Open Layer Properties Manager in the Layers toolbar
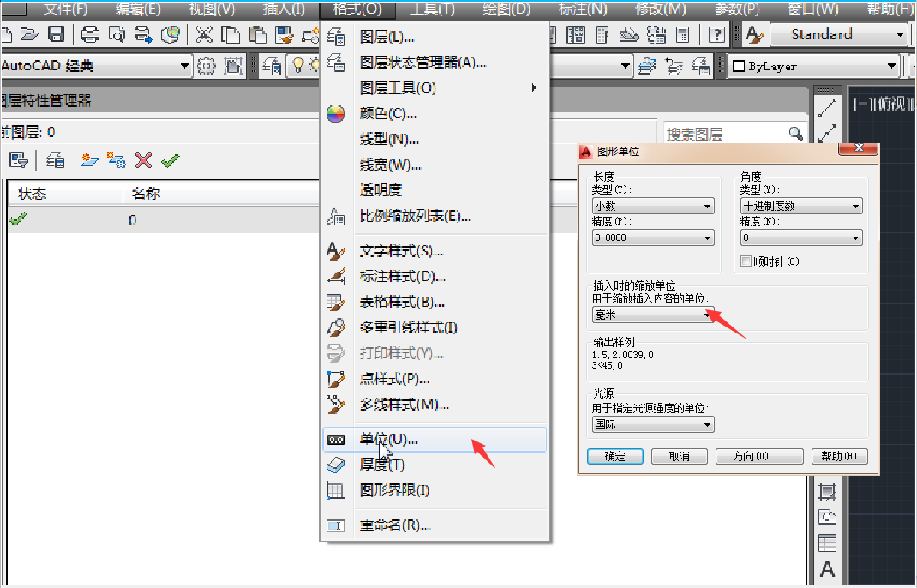Screen dimensions: 917x588 coord(272,65)
